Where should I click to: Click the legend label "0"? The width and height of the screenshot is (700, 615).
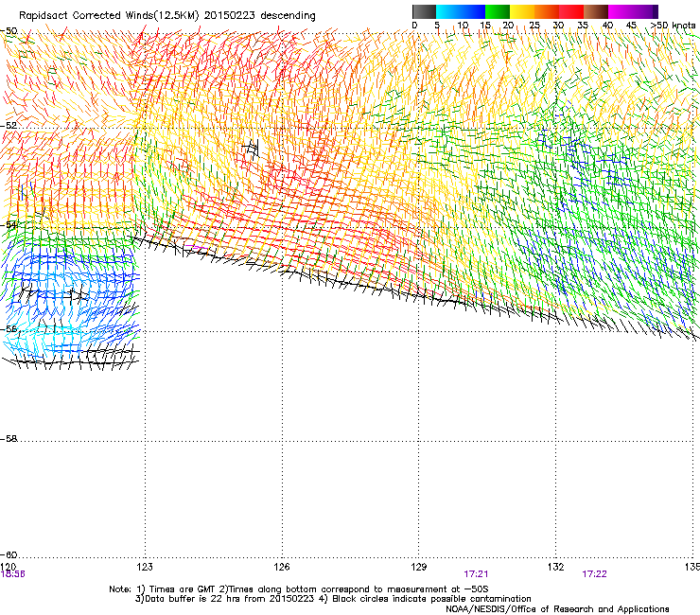click(x=414, y=26)
